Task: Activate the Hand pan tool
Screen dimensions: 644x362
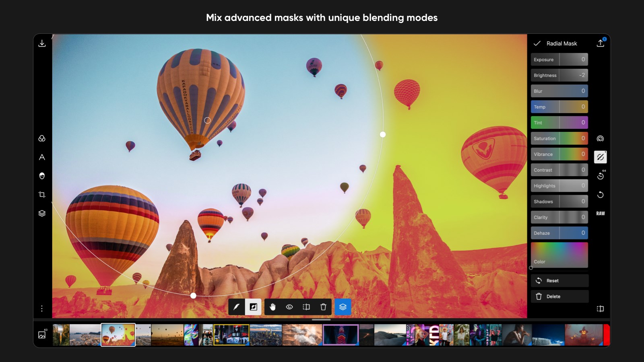Action: [x=273, y=307]
